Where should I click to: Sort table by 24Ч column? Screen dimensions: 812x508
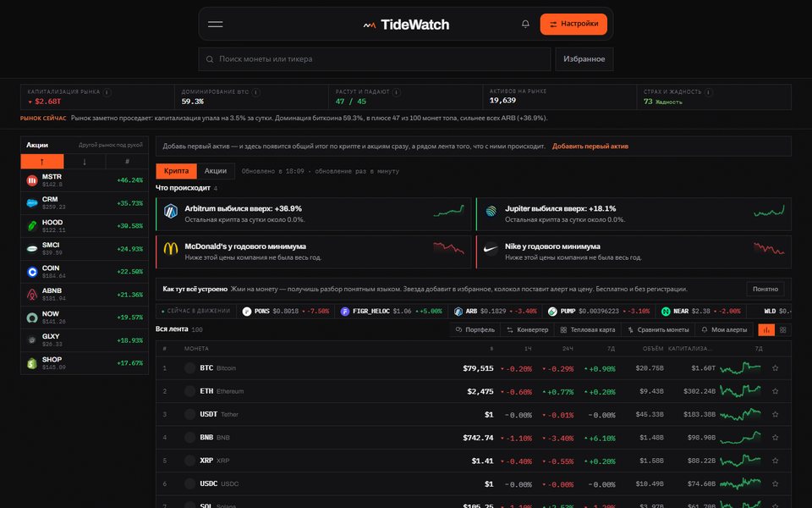tap(568, 349)
